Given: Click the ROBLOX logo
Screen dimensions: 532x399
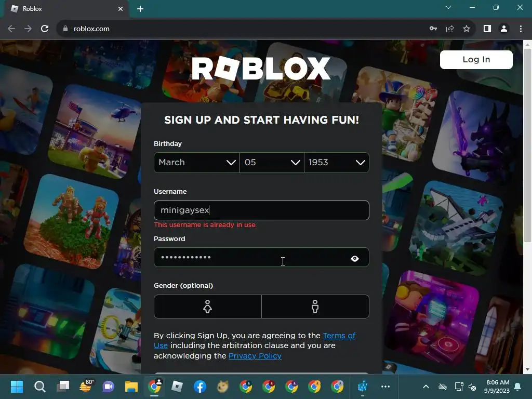Looking at the screenshot, I should click(x=261, y=69).
